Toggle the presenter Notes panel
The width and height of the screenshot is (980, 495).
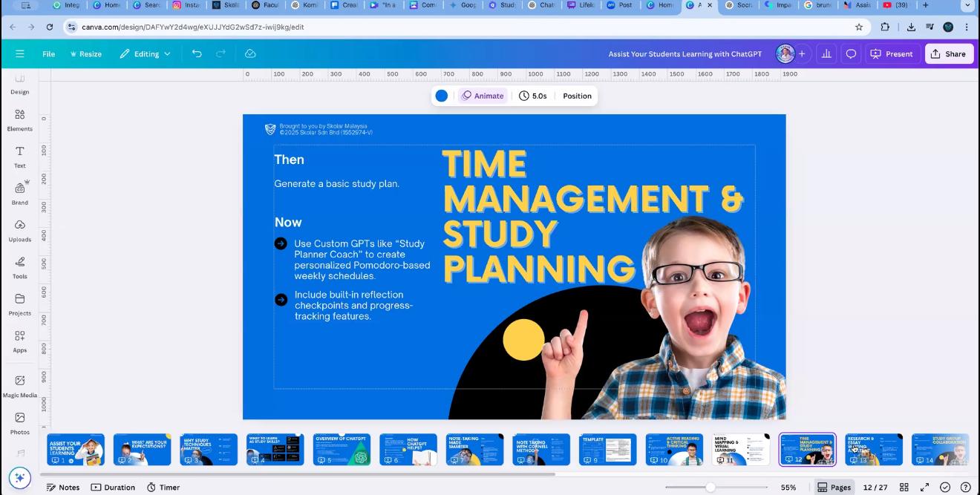(63, 488)
